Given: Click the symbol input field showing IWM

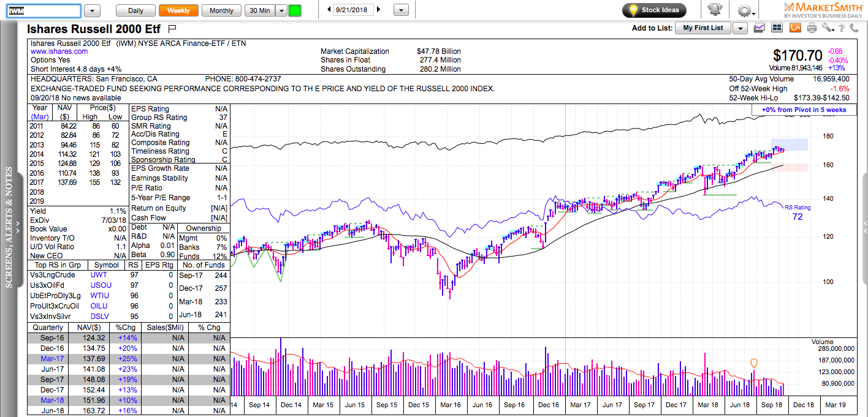Looking at the screenshot, I should coord(44,11).
